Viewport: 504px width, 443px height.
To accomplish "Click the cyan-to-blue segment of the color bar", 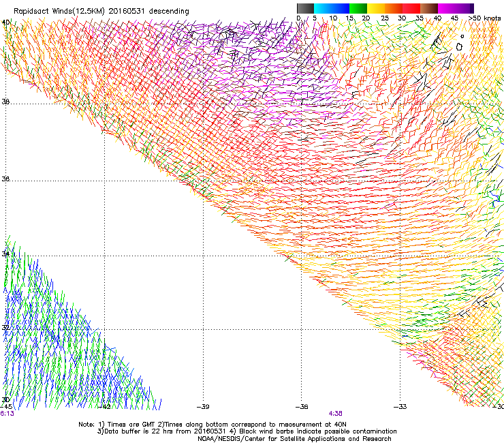I will (x=332, y=8).
